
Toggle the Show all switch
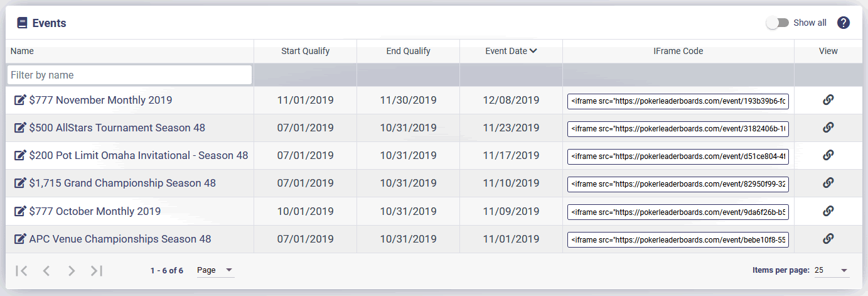[778, 23]
